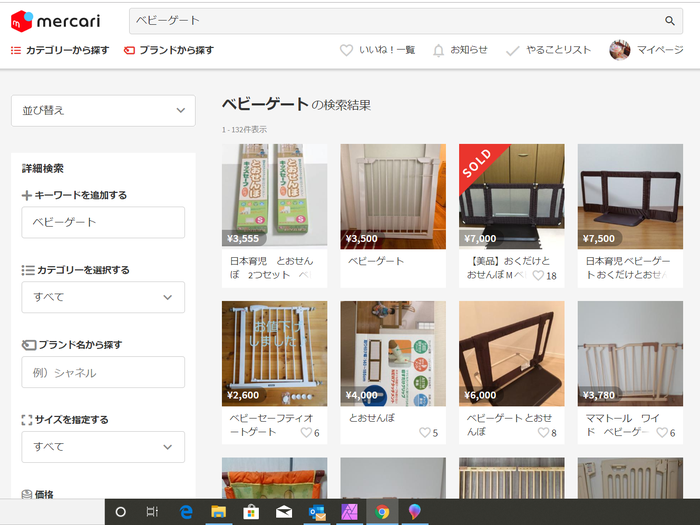Click the profile avatar picture
Screen dimensions: 700x525
620,50
